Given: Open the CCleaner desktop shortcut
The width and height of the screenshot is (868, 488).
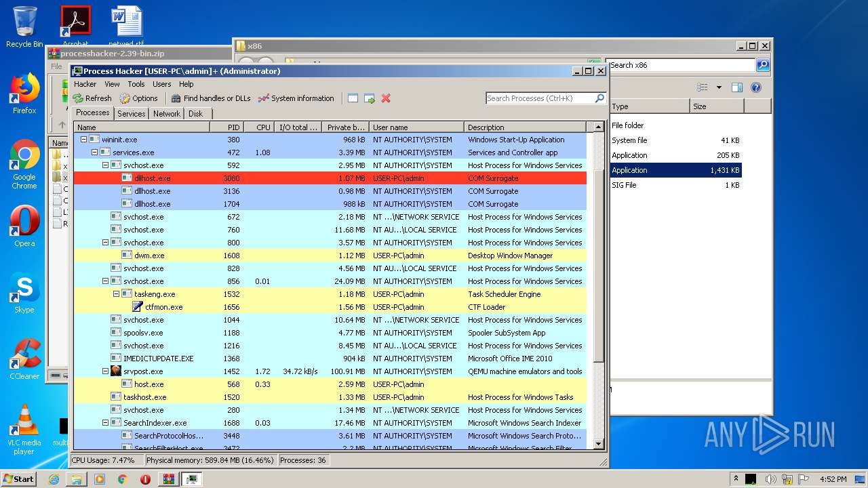Looking at the screenshot, I should tap(24, 359).
